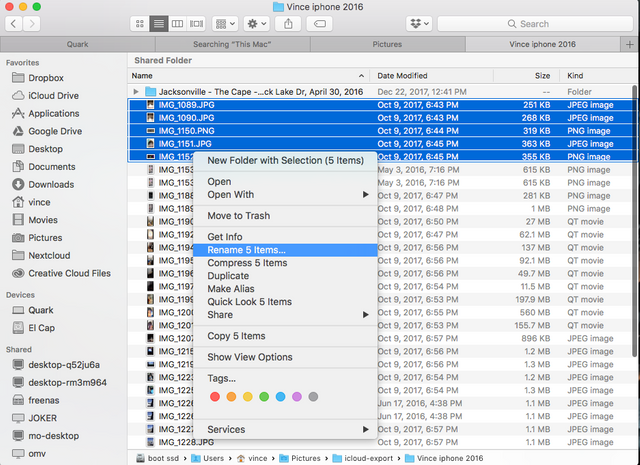Switch to icon view in toolbar

point(138,23)
